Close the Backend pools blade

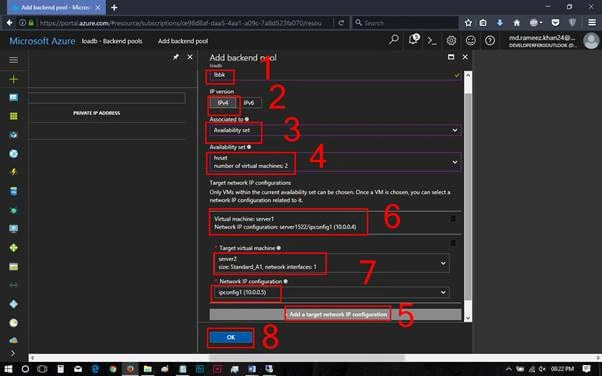click(x=190, y=57)
